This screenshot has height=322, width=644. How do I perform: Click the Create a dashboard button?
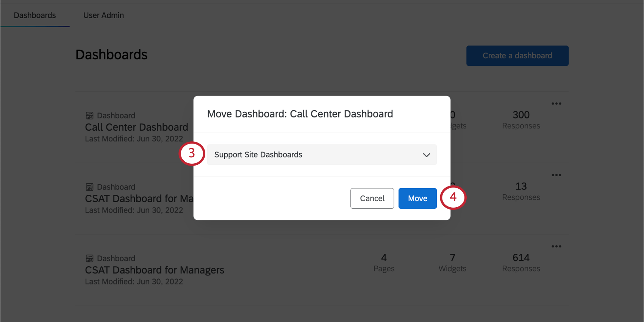[517, 56]
